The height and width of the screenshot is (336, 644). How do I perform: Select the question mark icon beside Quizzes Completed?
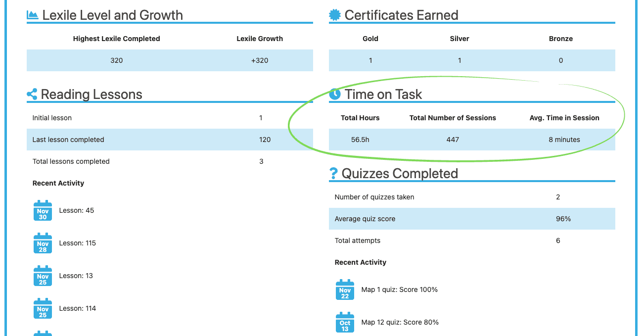click(x=333, y=173)
